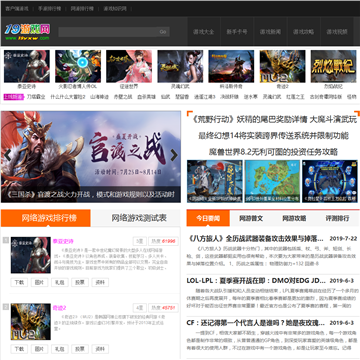Click 下载 under 泰亚史诗
The image size is (360, 360).
19,282
